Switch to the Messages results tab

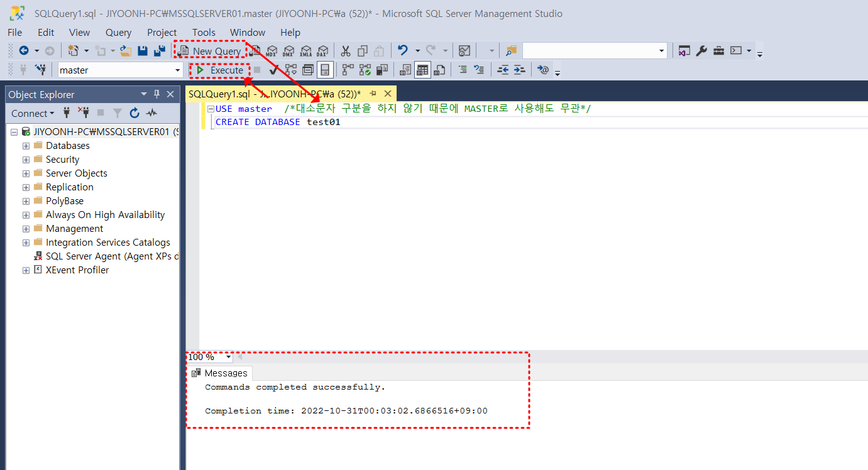point(219,373)
